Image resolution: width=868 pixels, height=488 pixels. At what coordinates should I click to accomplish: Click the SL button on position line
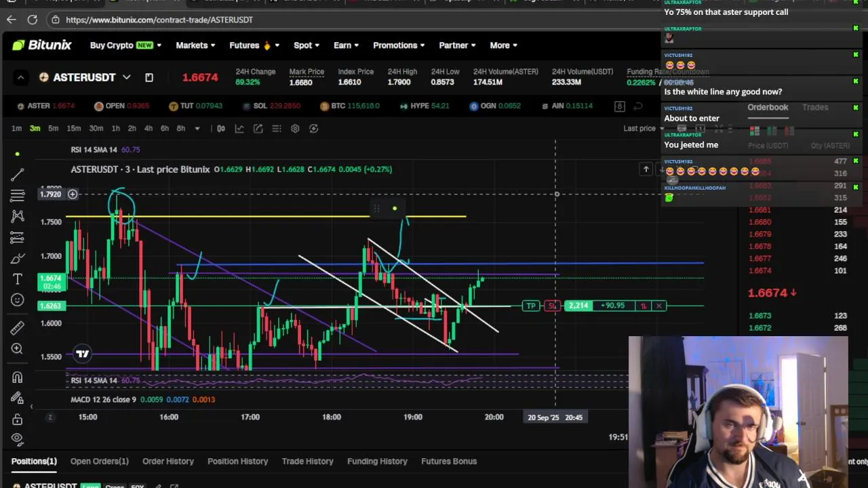click(552, 306)
